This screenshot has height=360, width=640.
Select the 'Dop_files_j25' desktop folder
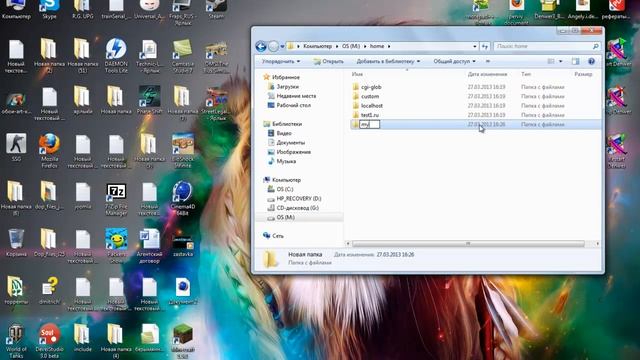coord(49,242)
